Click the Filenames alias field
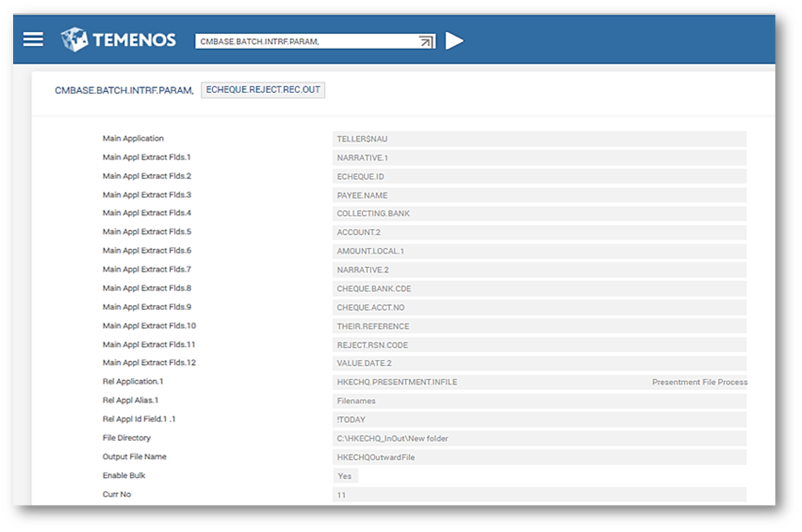The width and height of the screenshot is (802, 532). click(539, 401)
